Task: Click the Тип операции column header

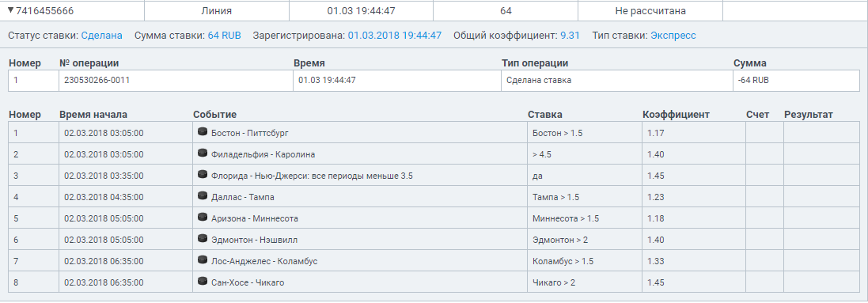Action: coord(535,63)
